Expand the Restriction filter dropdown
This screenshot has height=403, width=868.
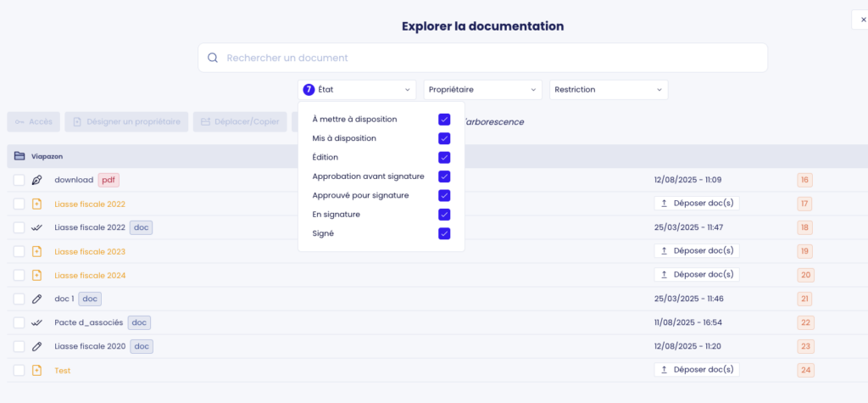point(609,89)
